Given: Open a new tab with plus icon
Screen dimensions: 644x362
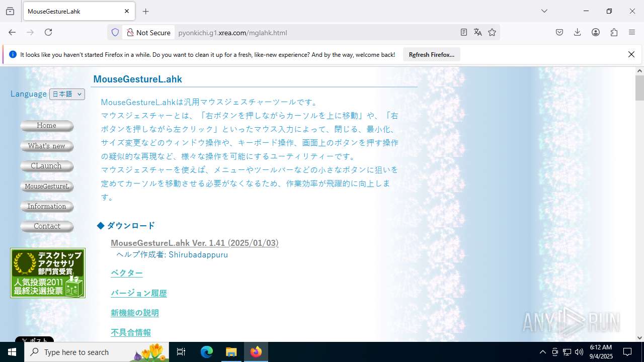Looking at the screenshot, I should click(146, 11).
